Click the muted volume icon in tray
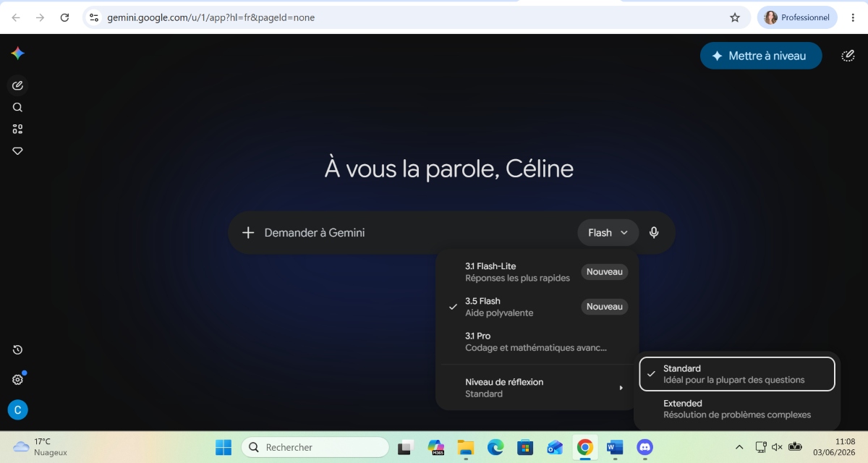Screen dimensions: 868x463 [x=777, y=447]
